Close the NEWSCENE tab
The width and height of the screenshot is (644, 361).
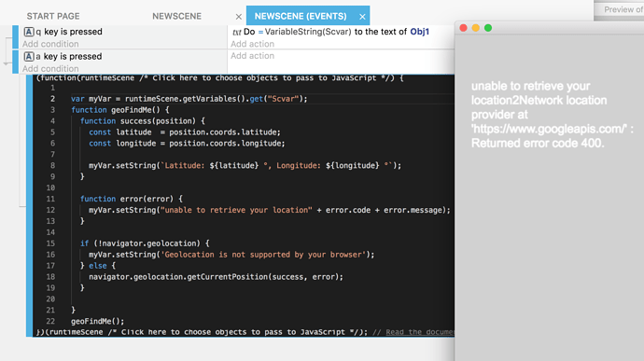click(239, 17)
